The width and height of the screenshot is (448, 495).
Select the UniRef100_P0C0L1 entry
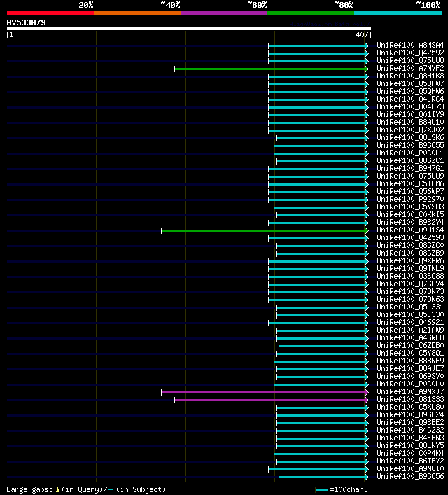tap(410, 153)
